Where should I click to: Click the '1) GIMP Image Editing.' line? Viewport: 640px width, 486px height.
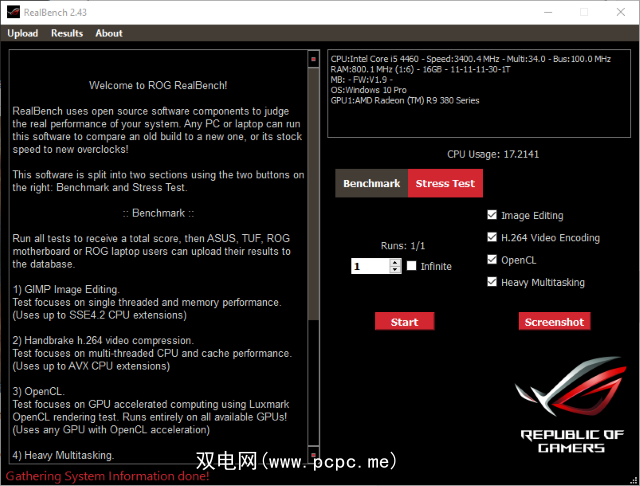(66, 289)
